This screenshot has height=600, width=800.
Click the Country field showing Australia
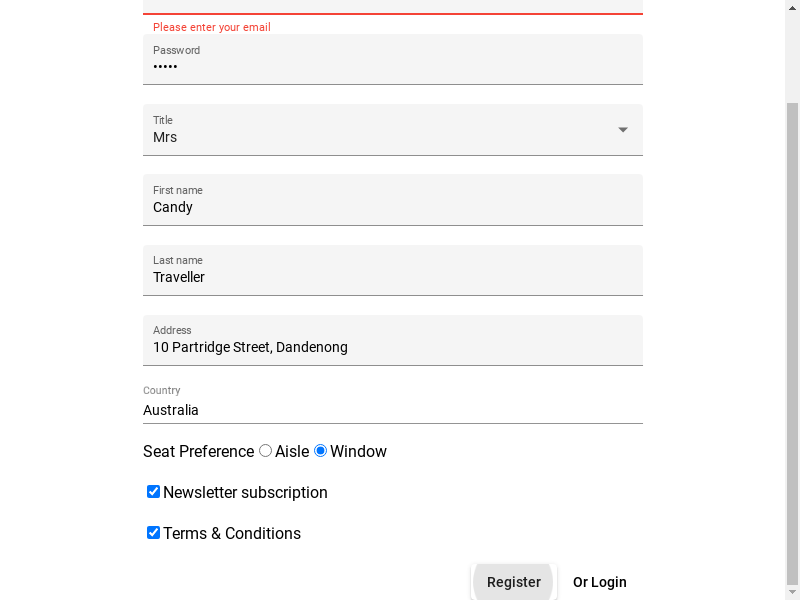click(392, 404)
